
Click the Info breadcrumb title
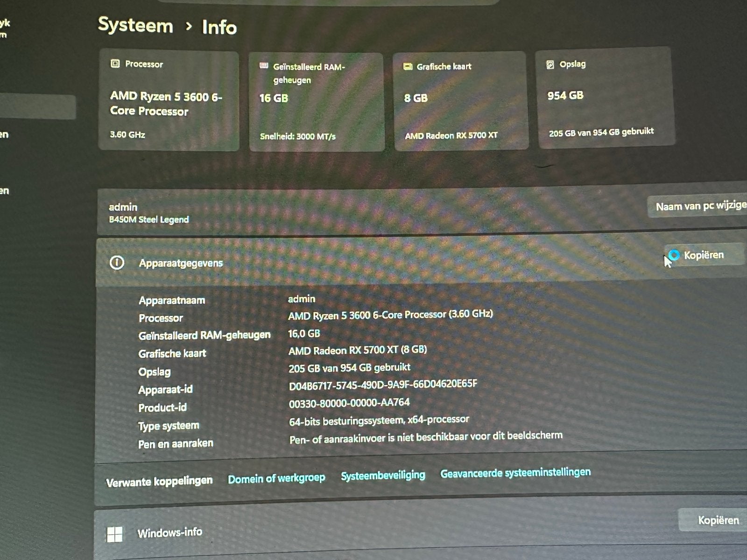point(219,27)
